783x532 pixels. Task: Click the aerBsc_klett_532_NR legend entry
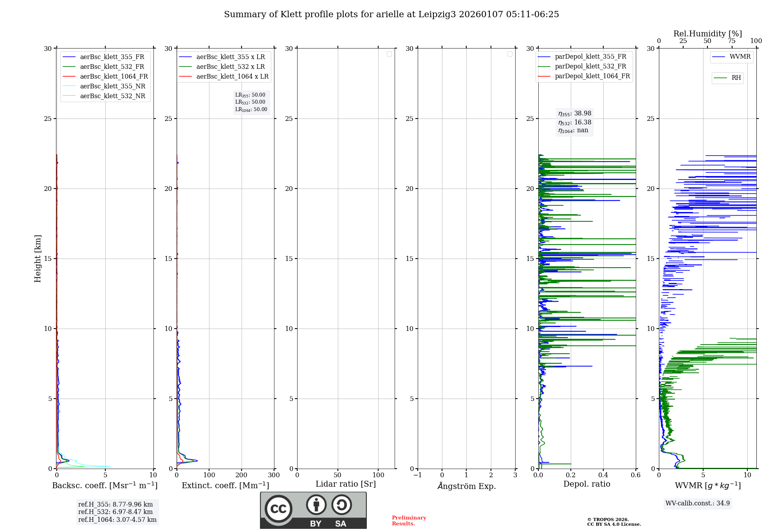click(112, 96)
